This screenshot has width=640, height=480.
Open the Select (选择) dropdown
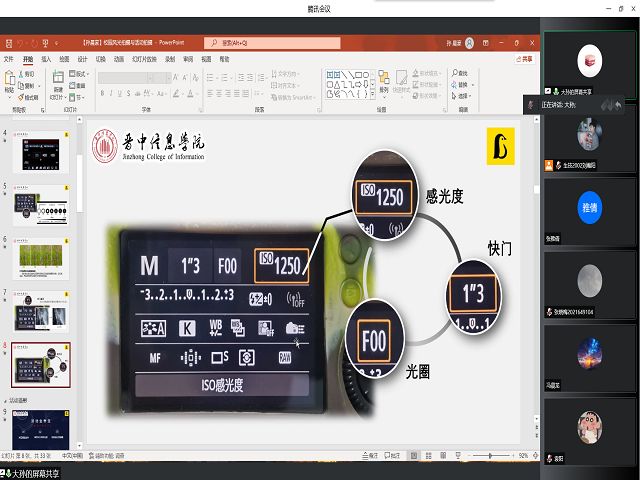pos(463,96)
